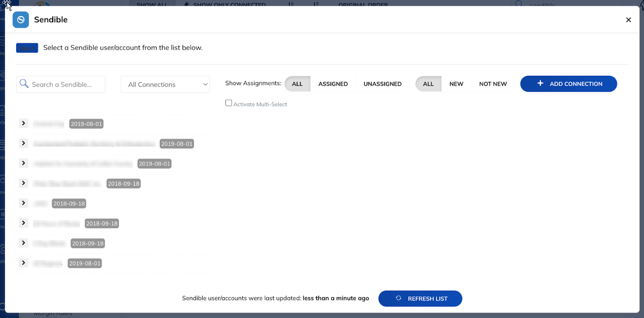The height and width of the screenshot is (318, 644).
Task: Expand the last account row in the list
Action: pos(23,263)
